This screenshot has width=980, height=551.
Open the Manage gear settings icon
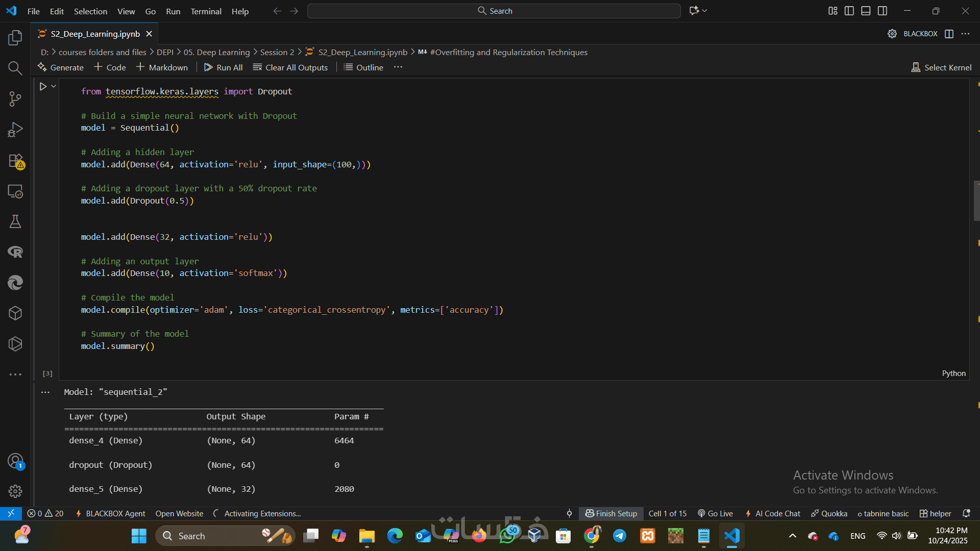[x=15, y=491]
